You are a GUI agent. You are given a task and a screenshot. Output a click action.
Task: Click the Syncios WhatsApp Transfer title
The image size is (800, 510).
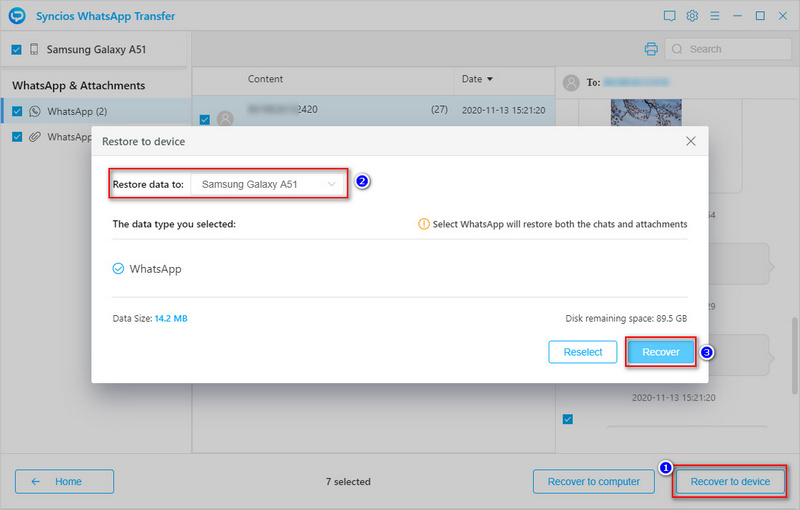pos(106,16)
